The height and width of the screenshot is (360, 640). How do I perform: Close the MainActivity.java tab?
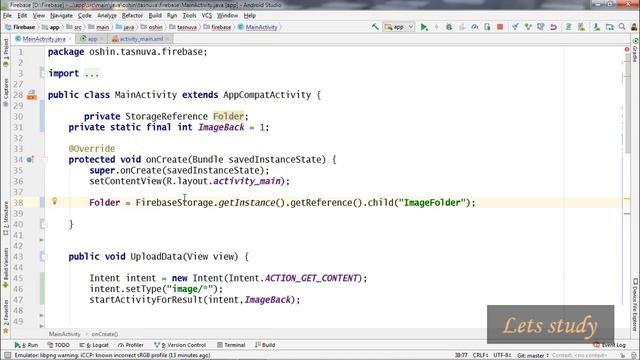click(70, 39)
